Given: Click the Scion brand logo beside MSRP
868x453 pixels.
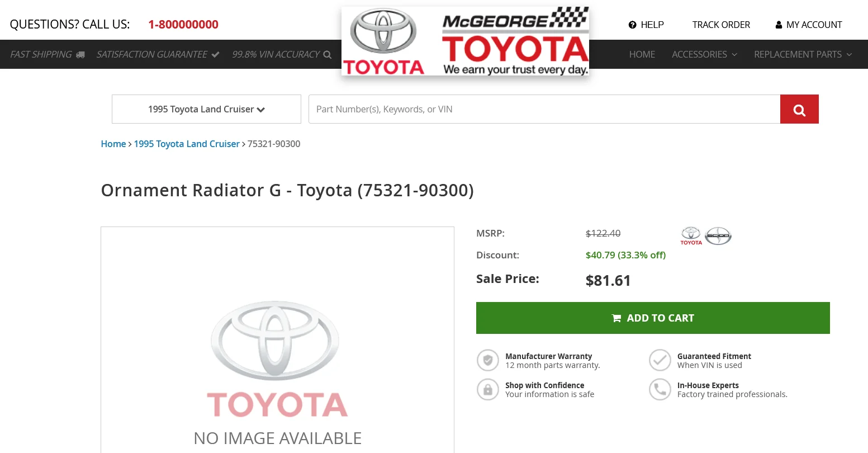Looking at the screenshot, I should 718,235.
